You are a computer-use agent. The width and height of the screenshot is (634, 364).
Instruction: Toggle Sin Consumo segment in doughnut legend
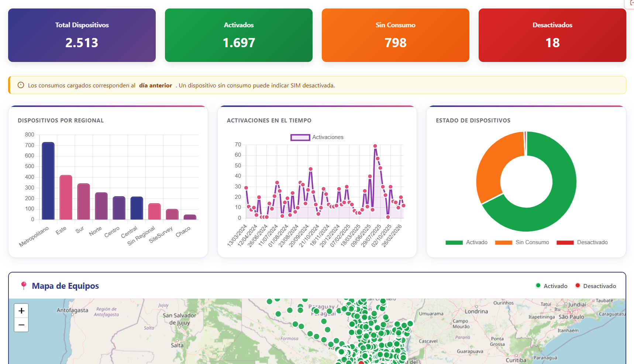[x=522, y=242]
